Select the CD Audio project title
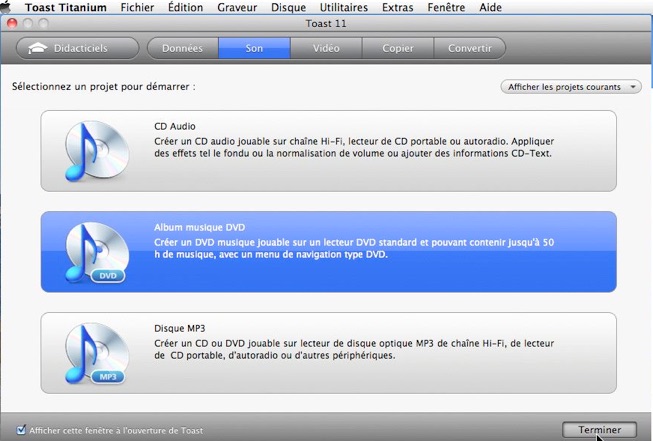 point(174,126)
